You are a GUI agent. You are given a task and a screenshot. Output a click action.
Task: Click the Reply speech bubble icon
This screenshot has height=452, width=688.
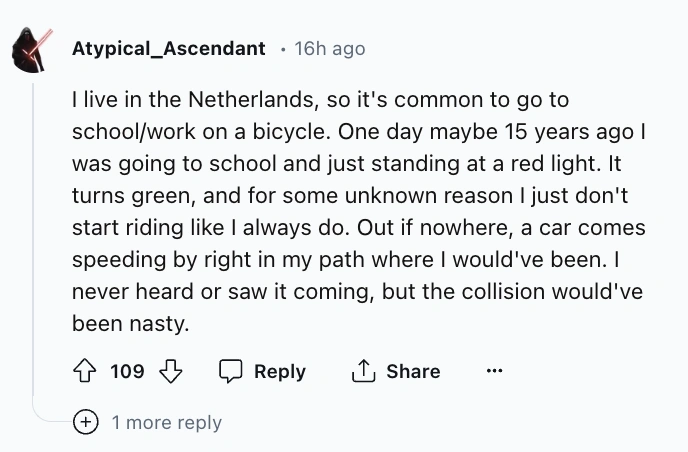pyautogui.click(x=231, y=371)
